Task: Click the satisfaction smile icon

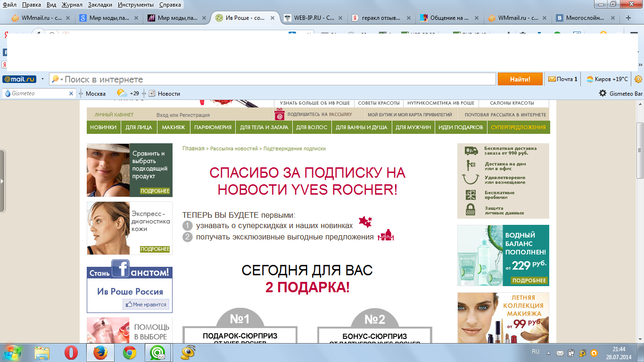Action: (x=470, y=179)
